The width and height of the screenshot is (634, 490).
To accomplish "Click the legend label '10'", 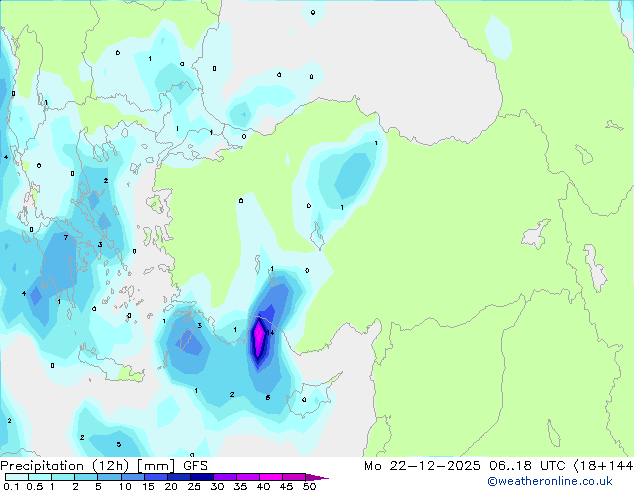I will [125, 486].
